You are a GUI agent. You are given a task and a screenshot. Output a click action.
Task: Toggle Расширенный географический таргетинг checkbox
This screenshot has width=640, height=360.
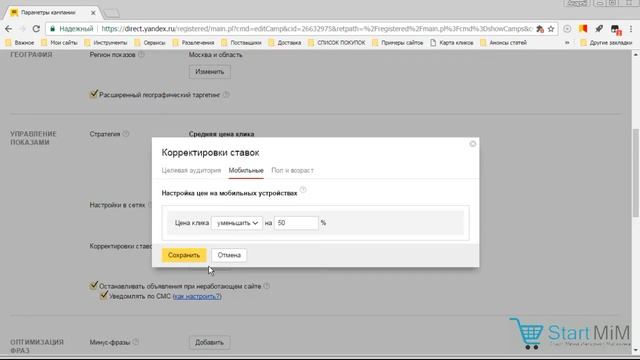click(93, 94)
